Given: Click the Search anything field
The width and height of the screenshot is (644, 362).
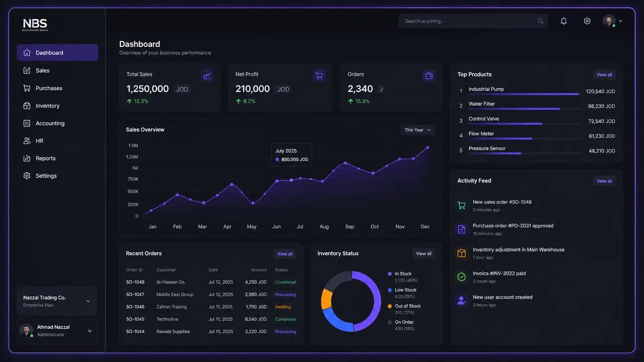Looking at the screenshot, I should (473, 21).
